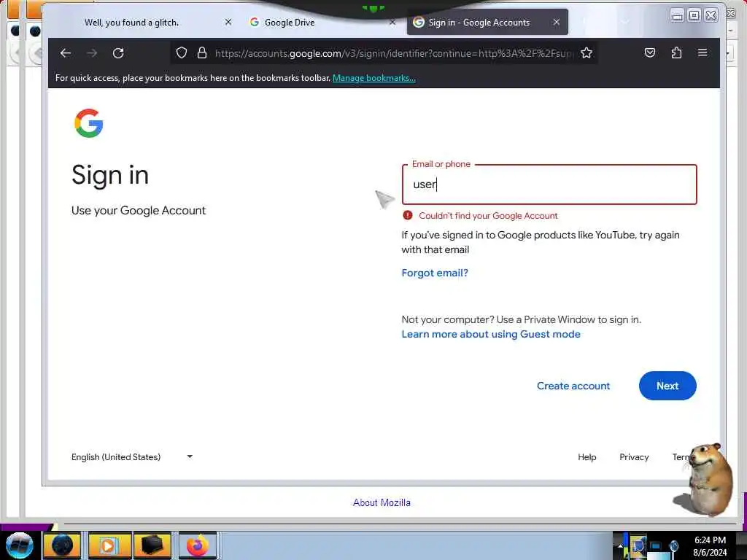Click the Google G logo
Screen dimensions: 747x560
point(88,123)
